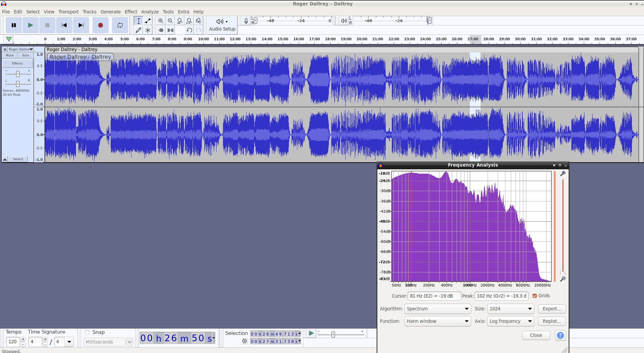Open the Edit menu
Screen dimensions: 644x353
click(x=18, y=12)
